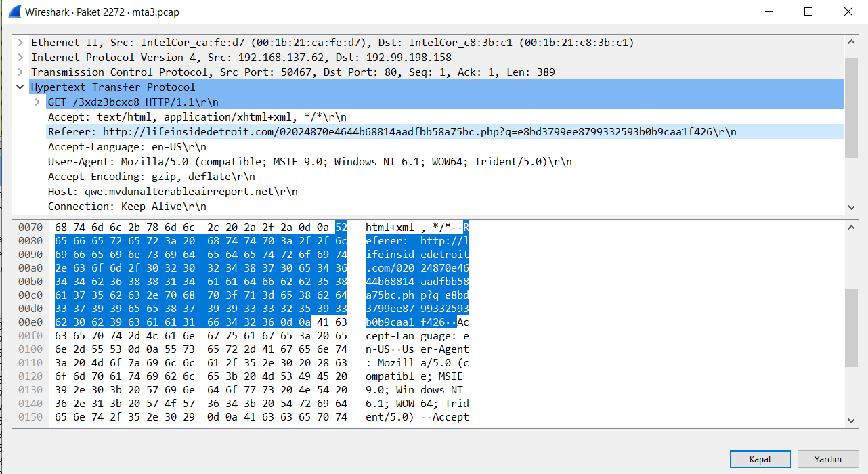
Task: Click details pane scrollbar up arrow
Action: [852, 41]
